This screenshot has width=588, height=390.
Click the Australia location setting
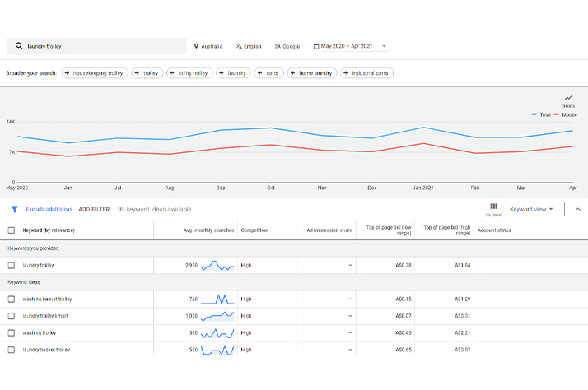pyautogui.click(x=208, y=46)
